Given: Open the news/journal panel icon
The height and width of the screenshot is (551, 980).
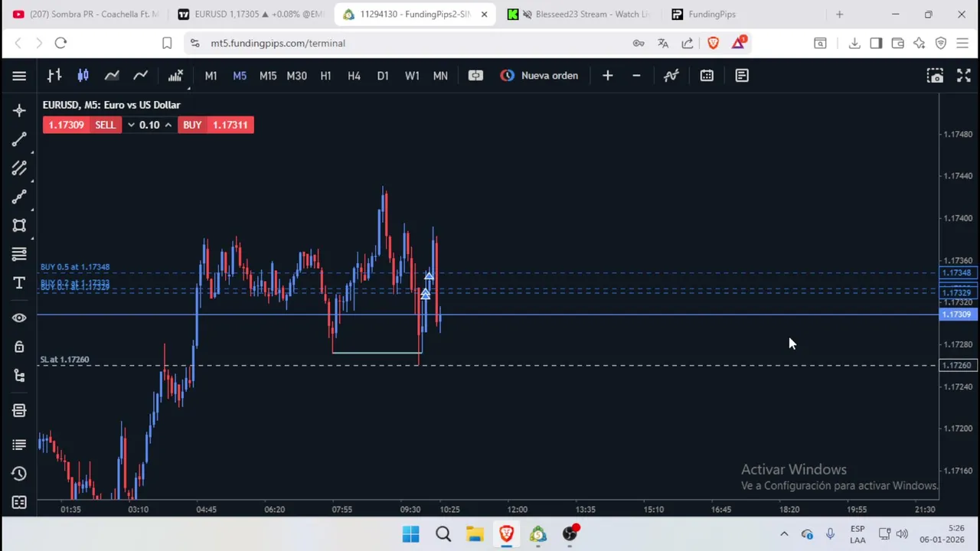Looking at the screenshot, I should coord(742,76).
